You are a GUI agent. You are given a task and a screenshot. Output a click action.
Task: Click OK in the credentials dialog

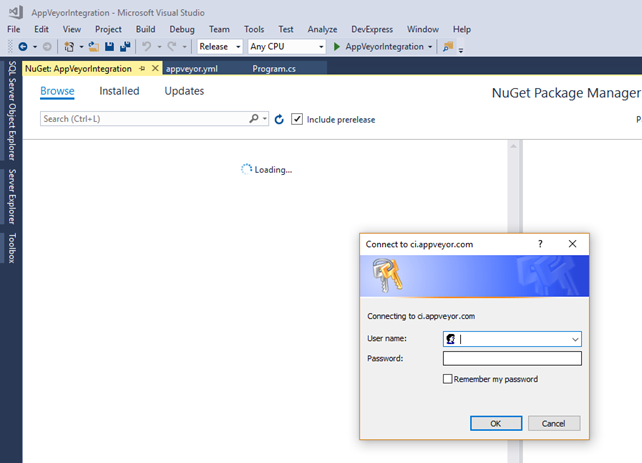click(x=496, y=423)
